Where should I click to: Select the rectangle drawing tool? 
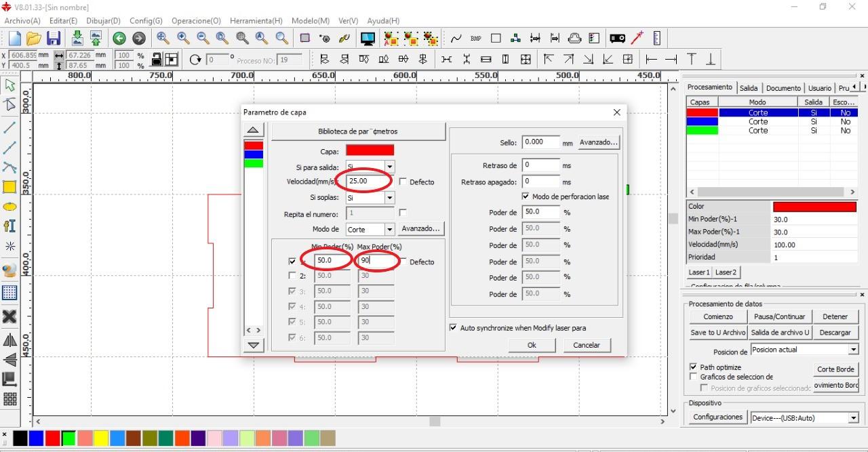click(x=9, y=187)
